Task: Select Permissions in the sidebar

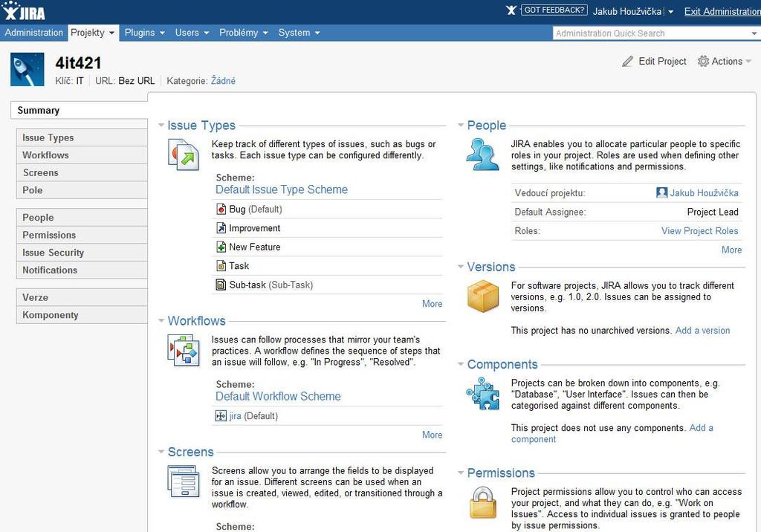Action: 82,235
